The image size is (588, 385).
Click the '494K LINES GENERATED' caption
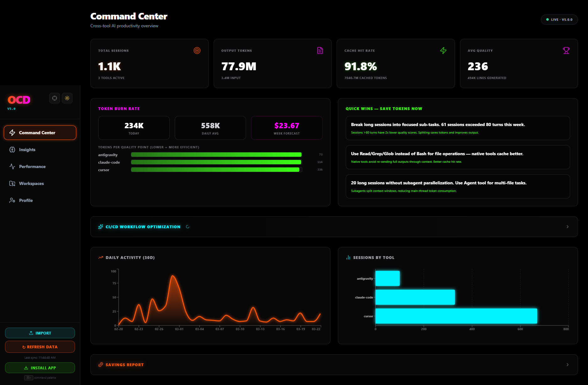487,78
